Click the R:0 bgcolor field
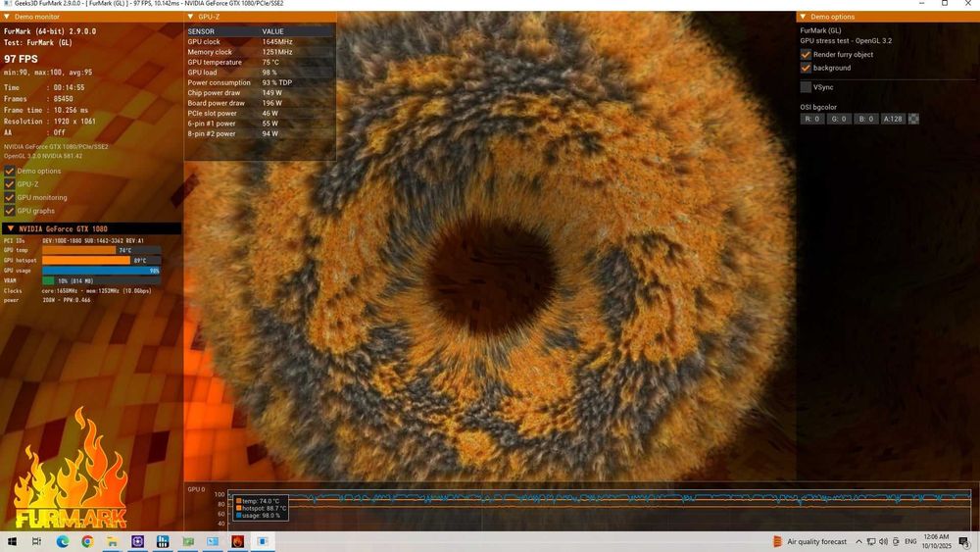This screenshot has width=980, height=552. [x=811, y=119]
